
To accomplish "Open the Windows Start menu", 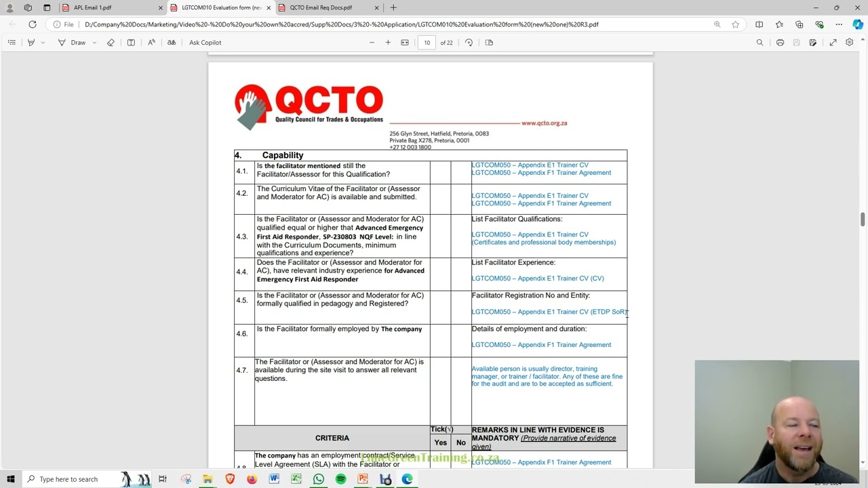I will [x=10, y=479].
